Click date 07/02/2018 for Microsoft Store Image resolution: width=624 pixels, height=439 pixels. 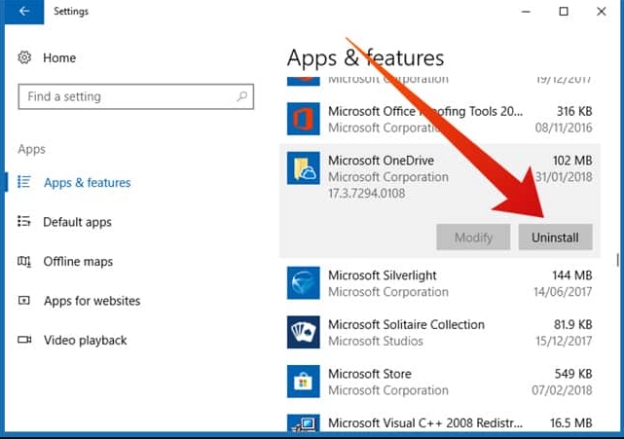tap(562, 390)
